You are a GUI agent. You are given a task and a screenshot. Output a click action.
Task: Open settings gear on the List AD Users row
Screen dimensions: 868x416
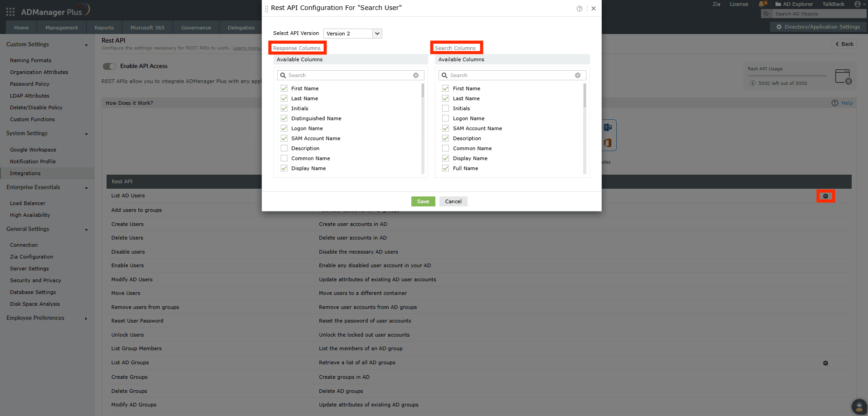point(825,196)
